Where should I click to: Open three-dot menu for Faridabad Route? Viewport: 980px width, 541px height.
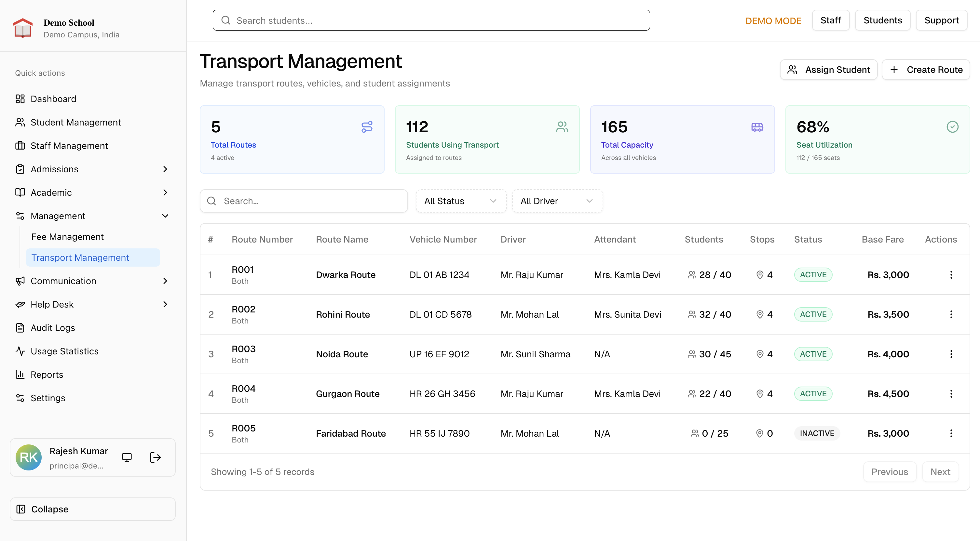coord(951,433)
